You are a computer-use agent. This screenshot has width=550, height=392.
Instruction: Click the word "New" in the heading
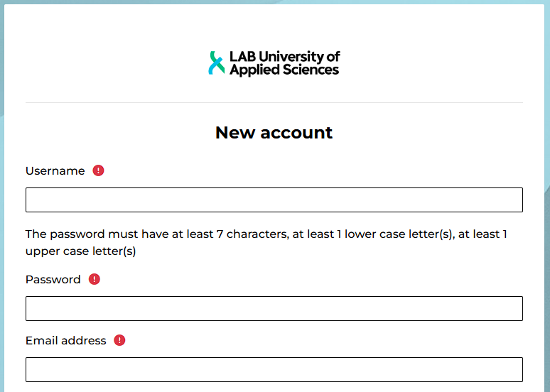coord(232,133)
